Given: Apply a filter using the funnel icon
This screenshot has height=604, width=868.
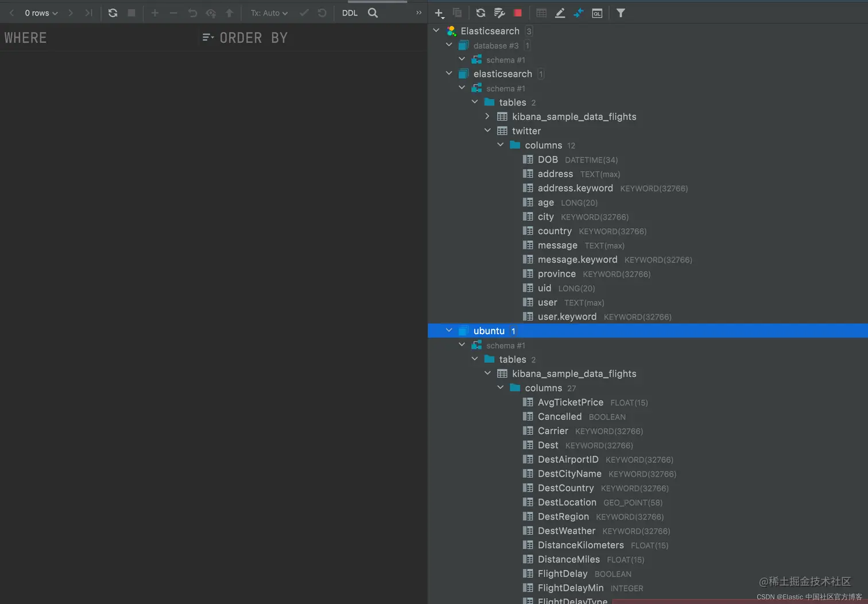Looking at the screenshot, I should (x=621, y=13).
